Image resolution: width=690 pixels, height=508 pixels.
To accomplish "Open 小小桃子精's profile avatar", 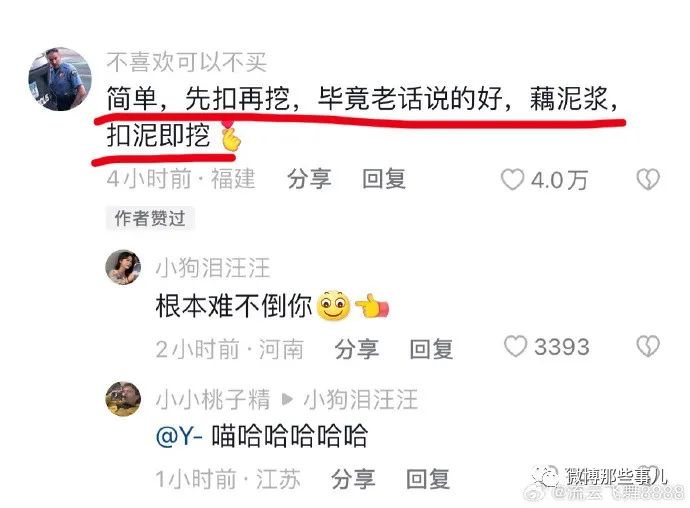I will (x=123, y=399).
